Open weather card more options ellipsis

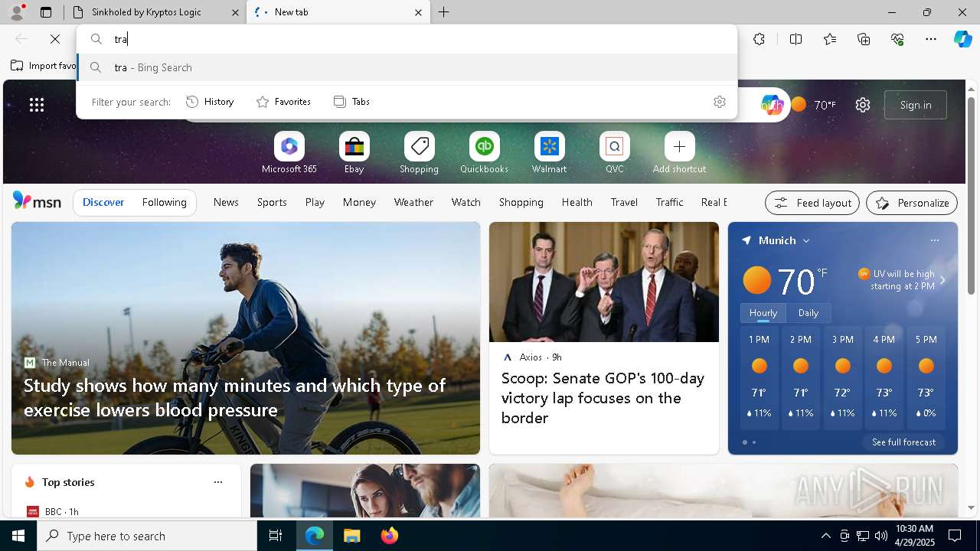(x=934, y=240)
